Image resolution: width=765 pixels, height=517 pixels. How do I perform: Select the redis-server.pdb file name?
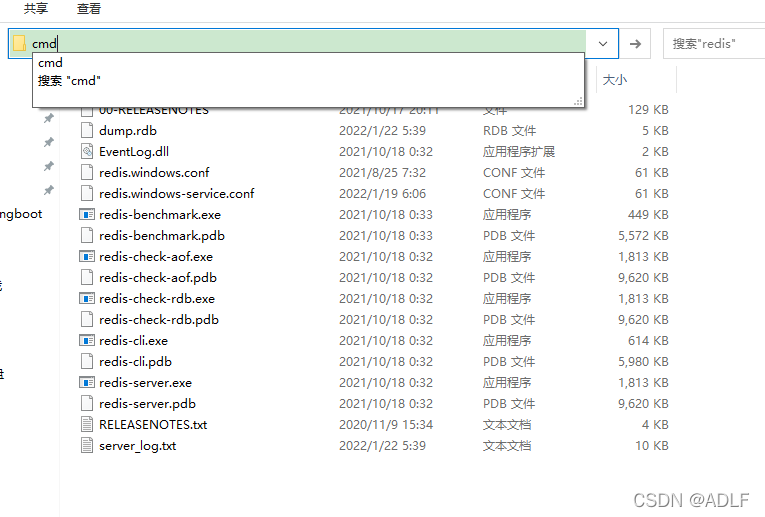click(147, 403)
